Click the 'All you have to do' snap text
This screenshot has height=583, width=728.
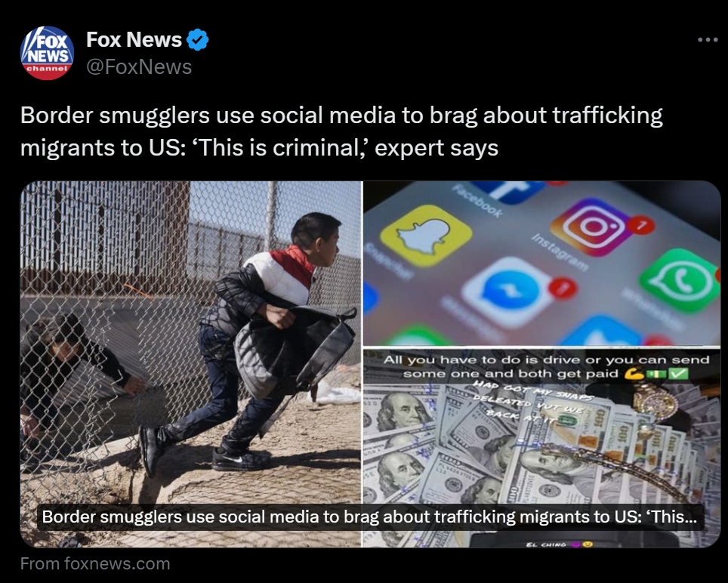pos(547,367)
